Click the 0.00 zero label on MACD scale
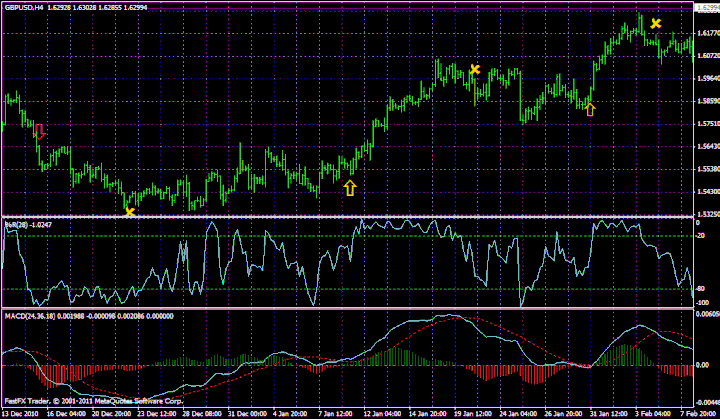 click(703, 365)
